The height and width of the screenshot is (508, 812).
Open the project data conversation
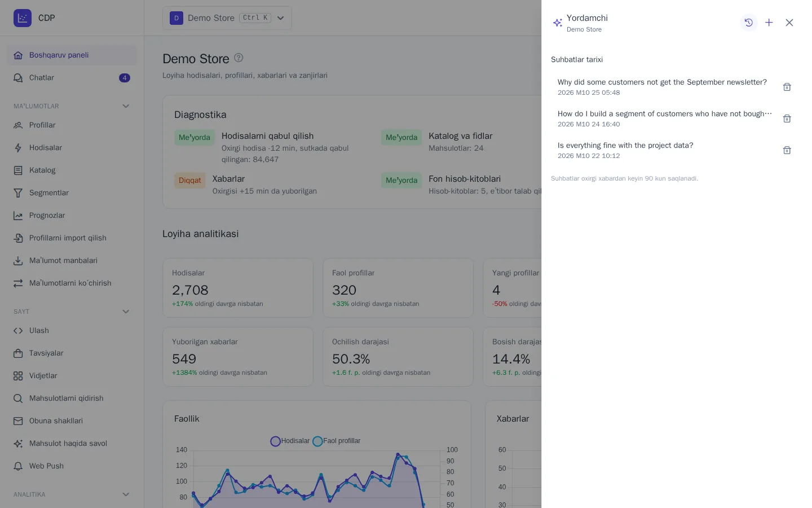coord(664,150)
